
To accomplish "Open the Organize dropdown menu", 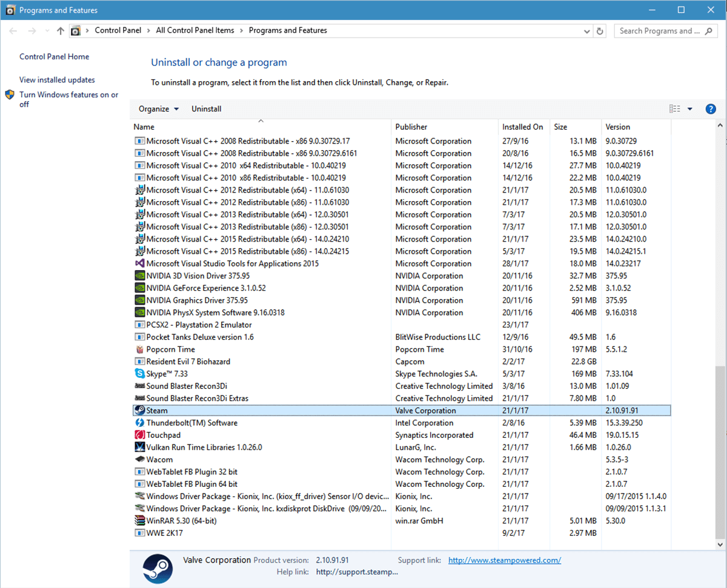I will click(x=159, y=109).
